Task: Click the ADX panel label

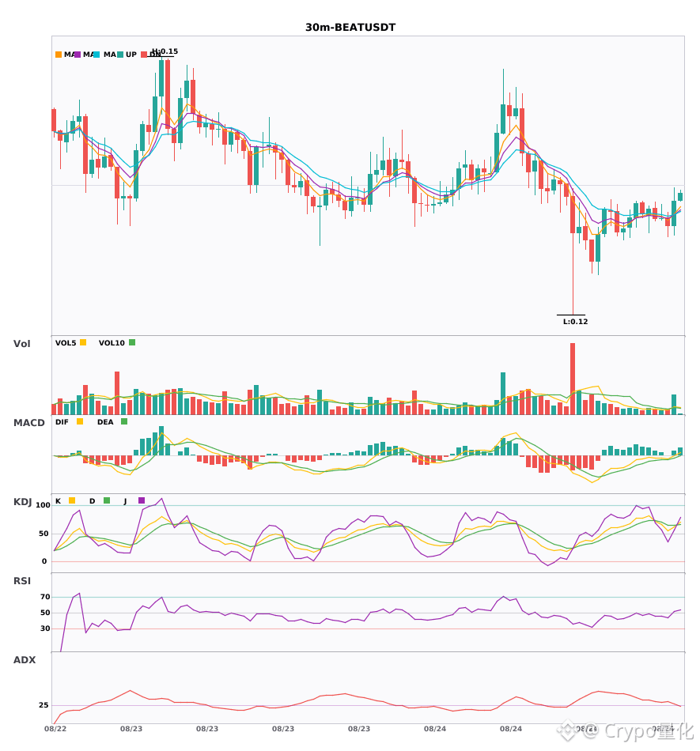Action: coord(25,660)
